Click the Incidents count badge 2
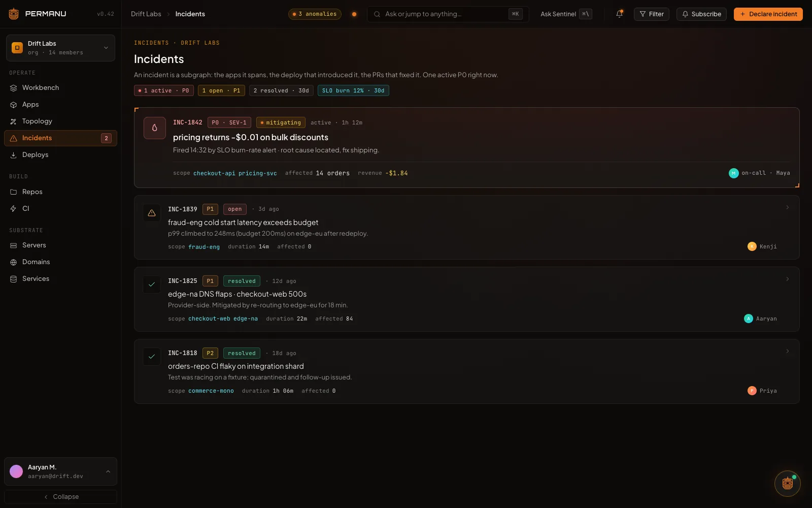This screenshot has height=508, width=812. point(106,138)
